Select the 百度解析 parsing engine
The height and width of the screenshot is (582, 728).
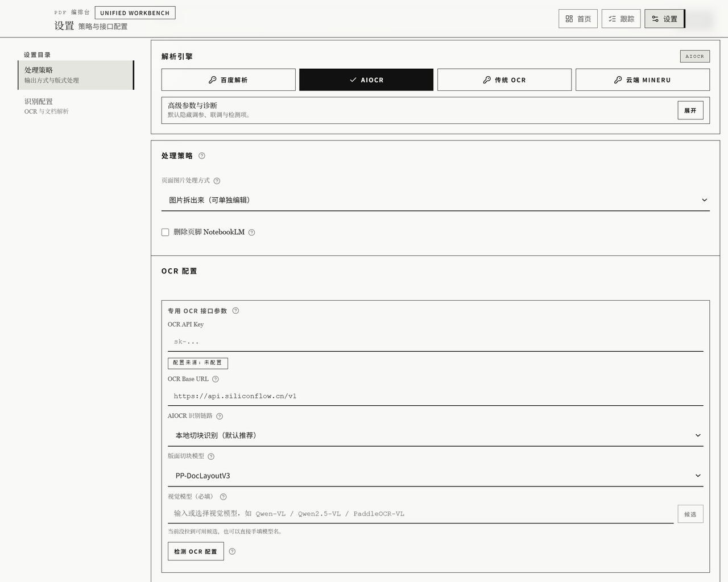[228, 80]
